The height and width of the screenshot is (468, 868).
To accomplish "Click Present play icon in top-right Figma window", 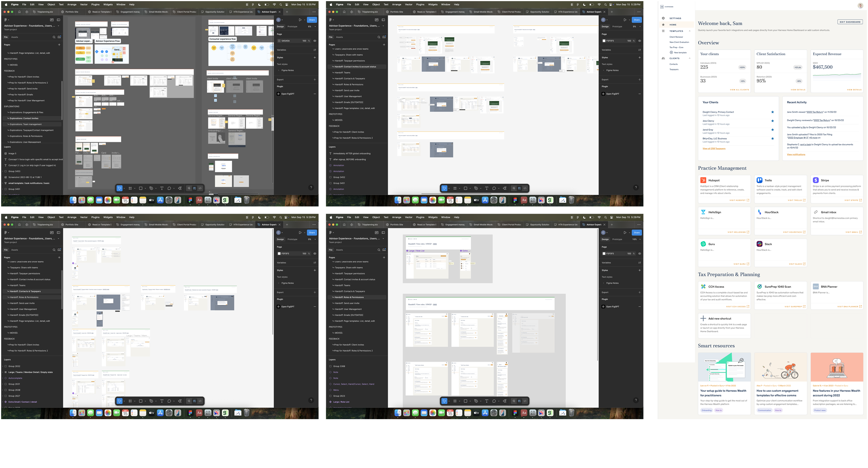I will click(x=625, y=20).
